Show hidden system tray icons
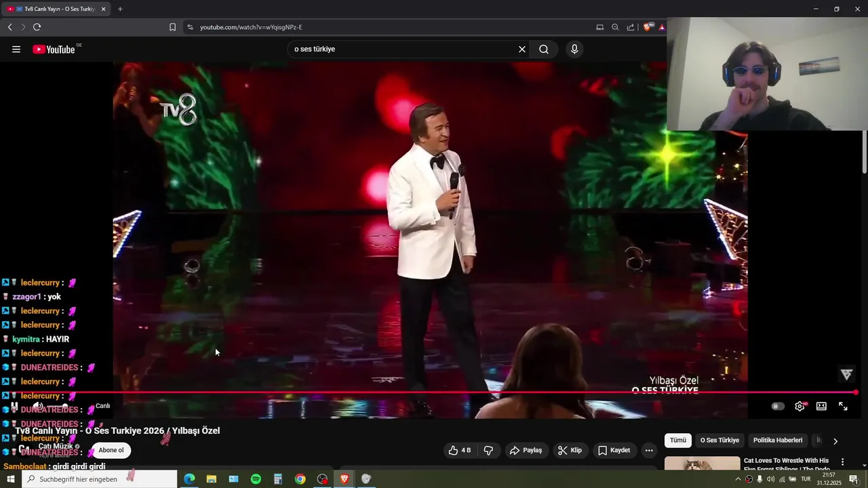Image resolution: width=868 pixels, height=488 pixels. (738, 479)
